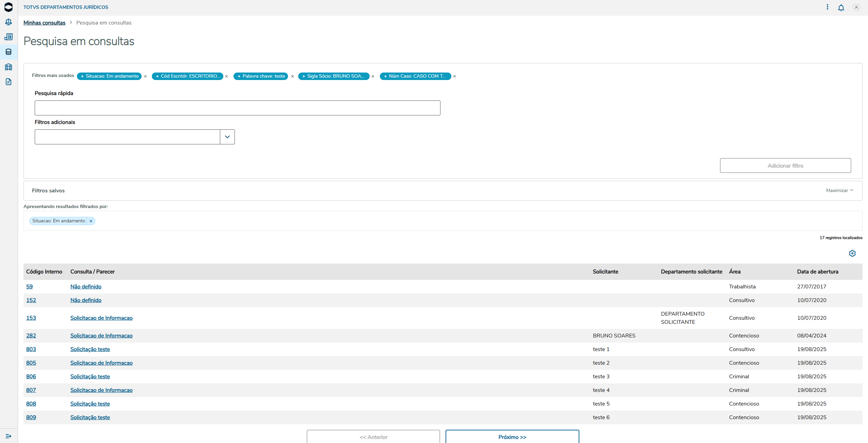Expand the sidebar menu arrow icon
868x443 pixels.
9,436
